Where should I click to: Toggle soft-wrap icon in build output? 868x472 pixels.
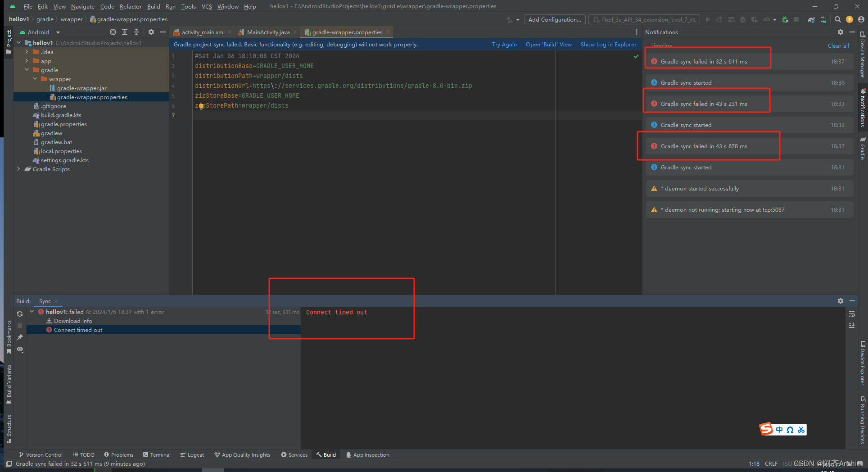point(852,314)
